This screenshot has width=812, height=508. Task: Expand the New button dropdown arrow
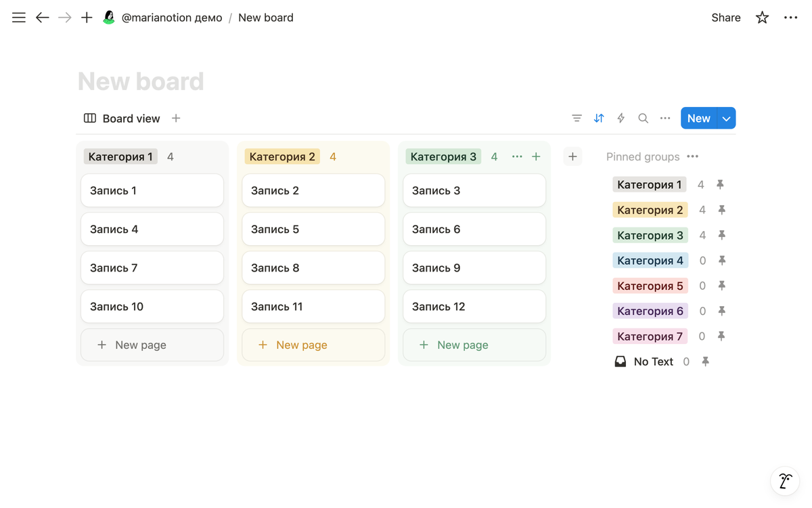[726, 119]
